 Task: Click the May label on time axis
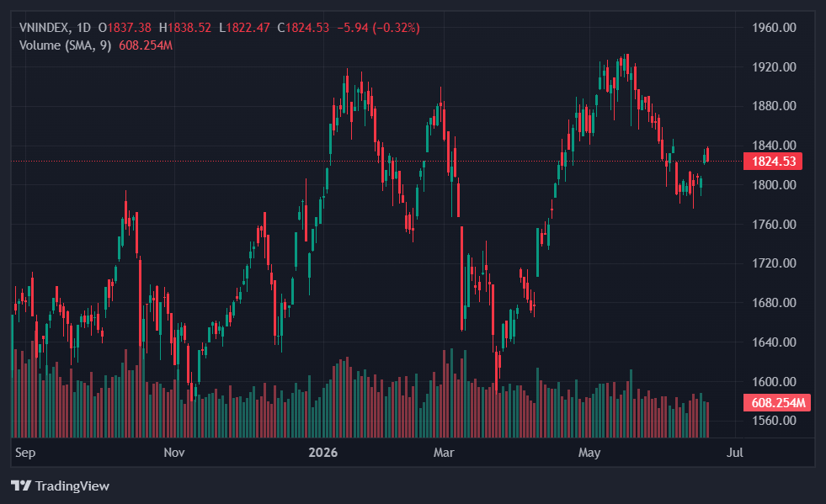pyautogui.click(x=589, y=453)
